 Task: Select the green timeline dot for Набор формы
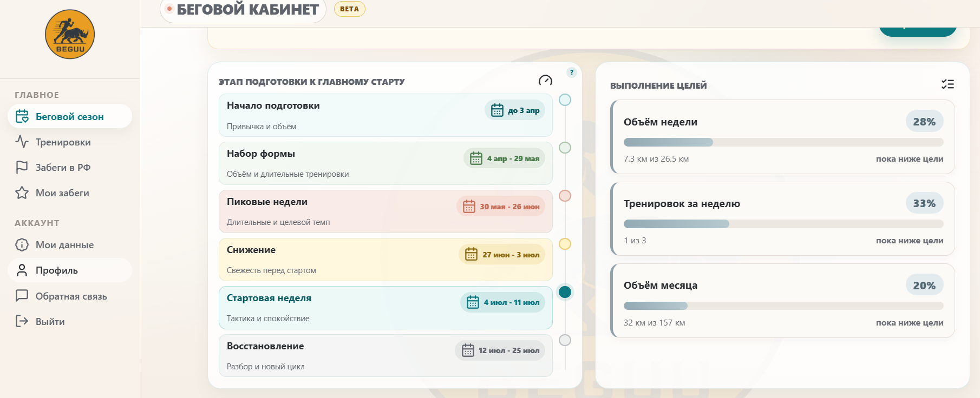click(565, 148)
